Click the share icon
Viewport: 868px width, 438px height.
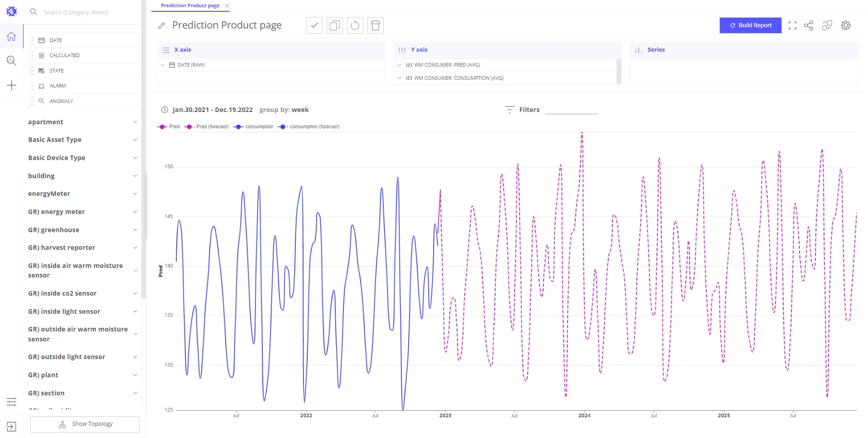coord(809,25)
